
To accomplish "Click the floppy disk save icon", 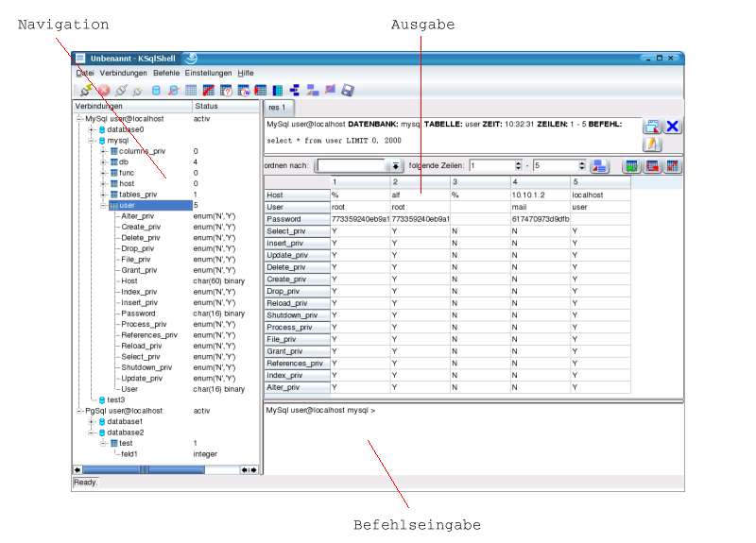I will click(348, 91).
